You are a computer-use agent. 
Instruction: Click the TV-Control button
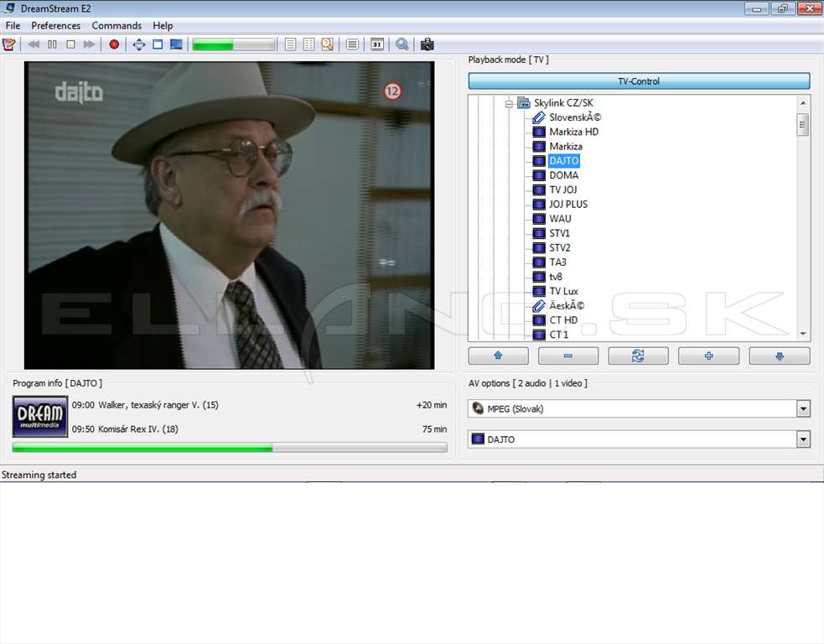(639, 81)
